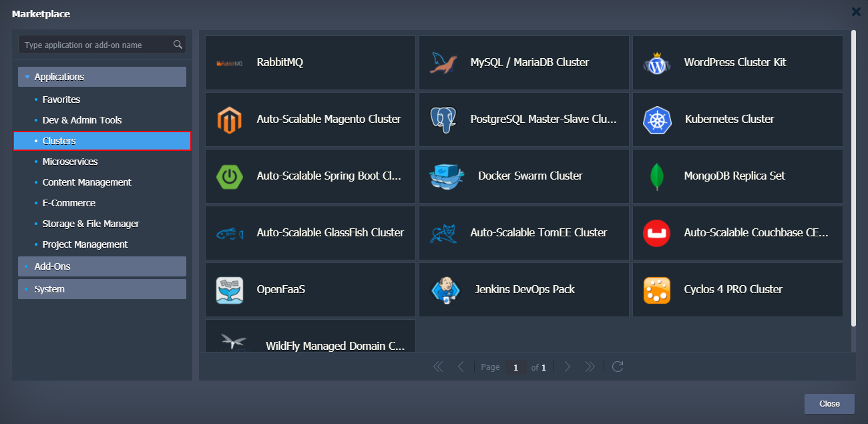Click the OpenFaaS whale icon

[x=230, y=290]
